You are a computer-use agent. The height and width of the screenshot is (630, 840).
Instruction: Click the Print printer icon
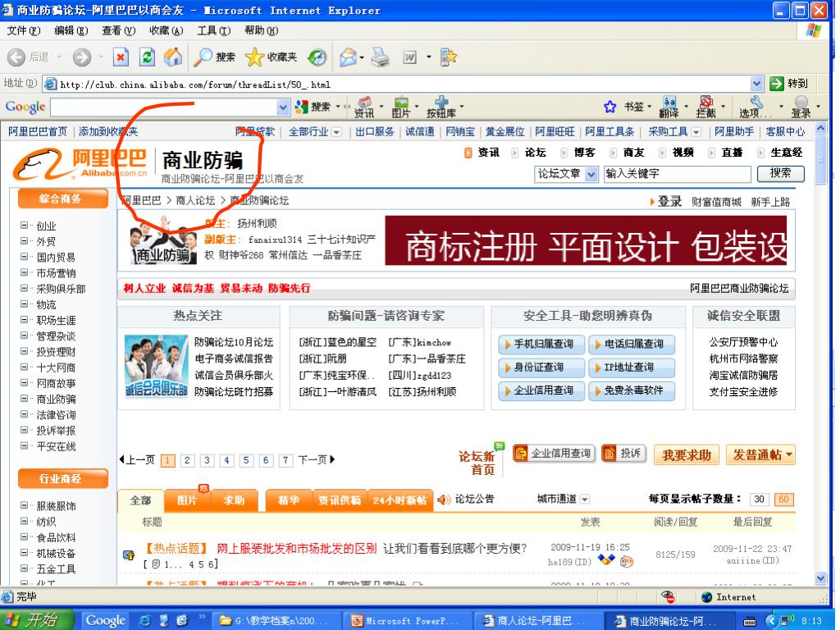tap(381, 57)
